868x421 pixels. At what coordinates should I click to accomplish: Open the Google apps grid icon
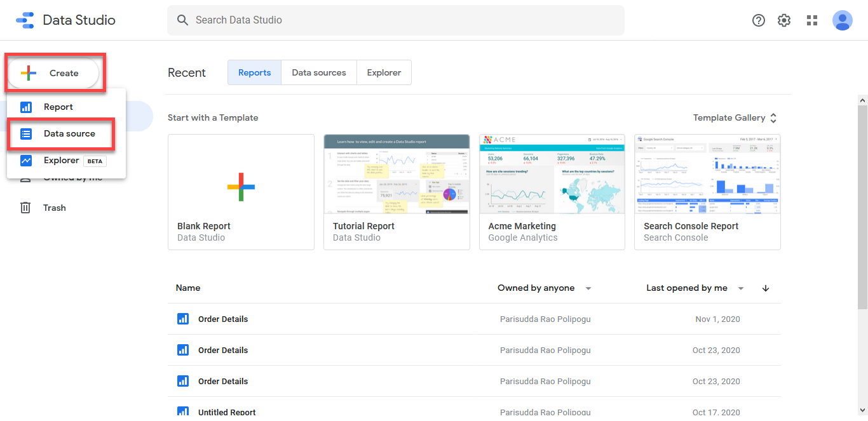811,20
